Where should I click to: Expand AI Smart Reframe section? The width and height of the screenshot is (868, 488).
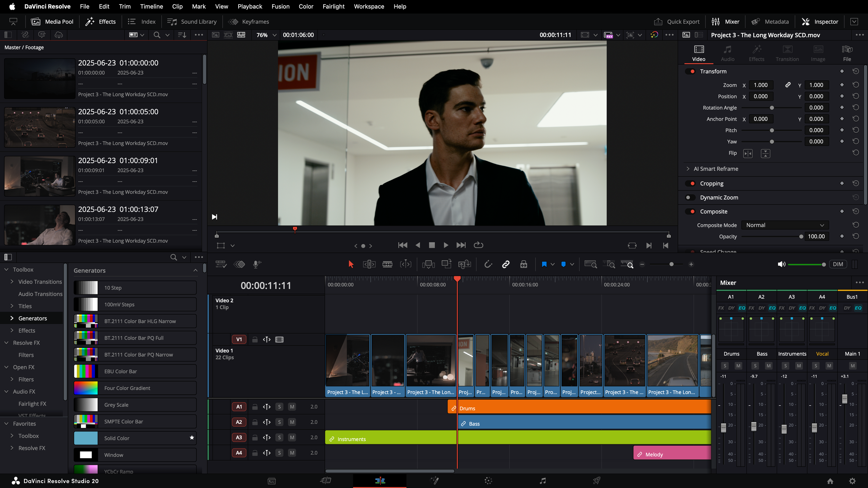pos(688,169)
